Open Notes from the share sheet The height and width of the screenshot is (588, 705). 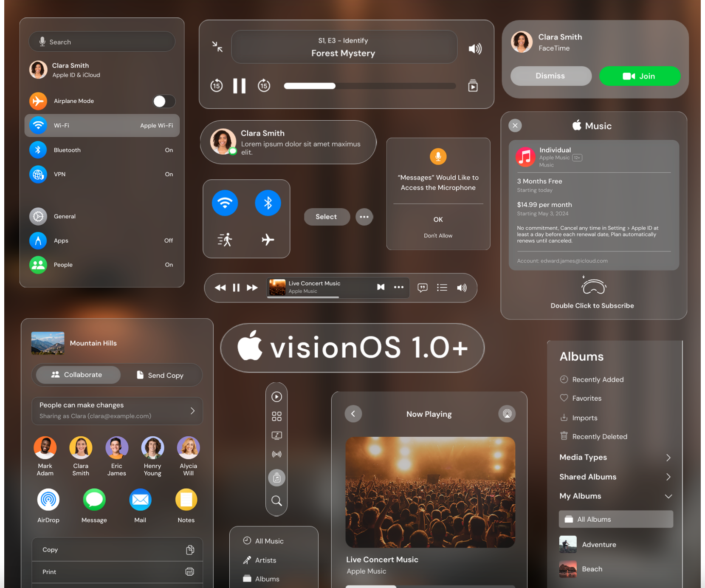tap(186, 500)
